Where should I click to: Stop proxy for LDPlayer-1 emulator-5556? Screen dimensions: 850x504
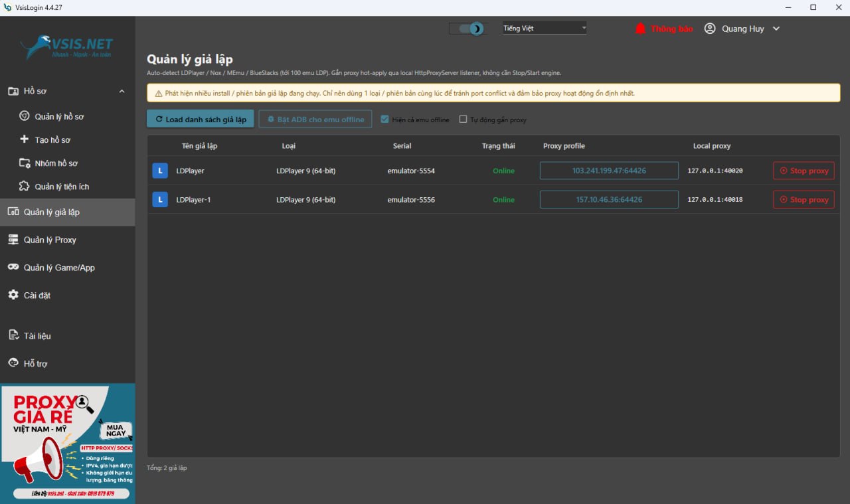tap(804, 199)
